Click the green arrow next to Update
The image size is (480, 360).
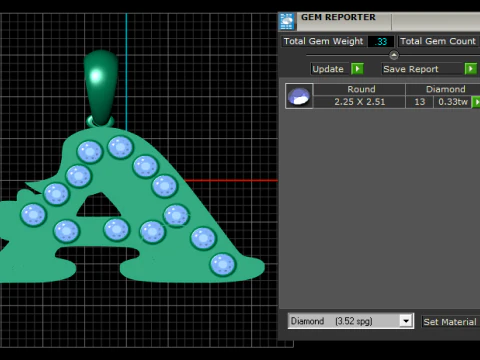point(357,69)
